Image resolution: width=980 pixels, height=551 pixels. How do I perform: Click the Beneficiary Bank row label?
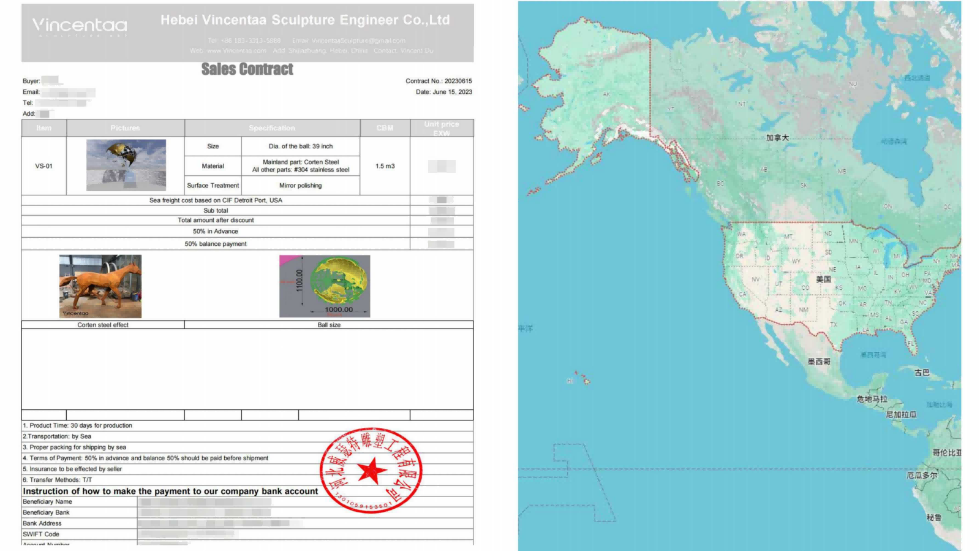46,512
